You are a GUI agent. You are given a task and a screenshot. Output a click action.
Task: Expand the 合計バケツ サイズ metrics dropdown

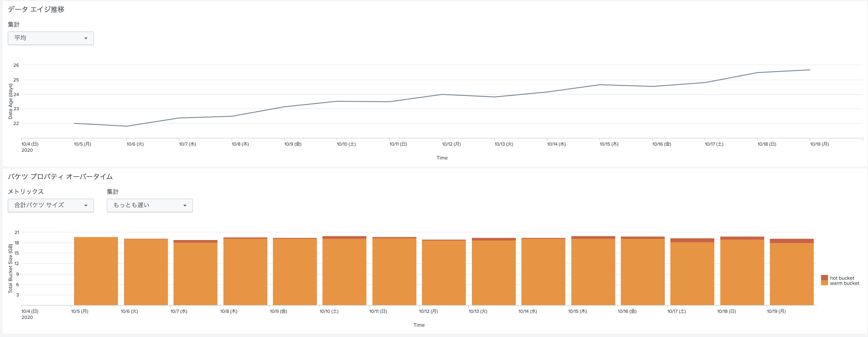(x=51, y=205)
